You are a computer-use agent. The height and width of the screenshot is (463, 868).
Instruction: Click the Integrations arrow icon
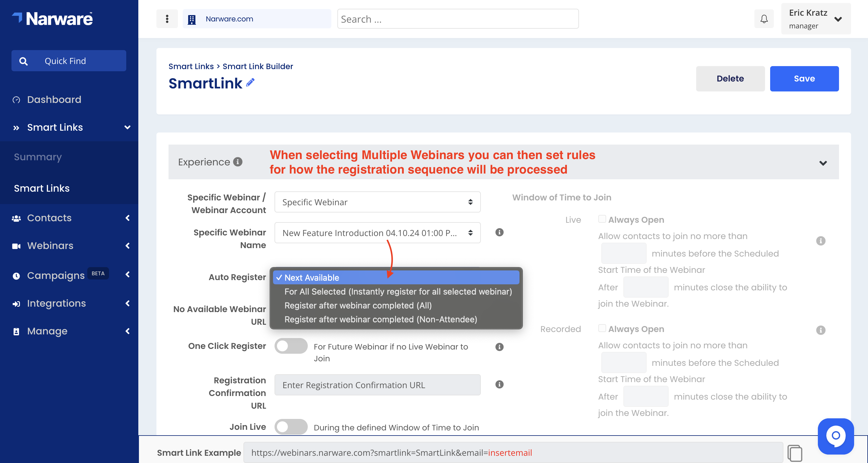pos(16,304)
